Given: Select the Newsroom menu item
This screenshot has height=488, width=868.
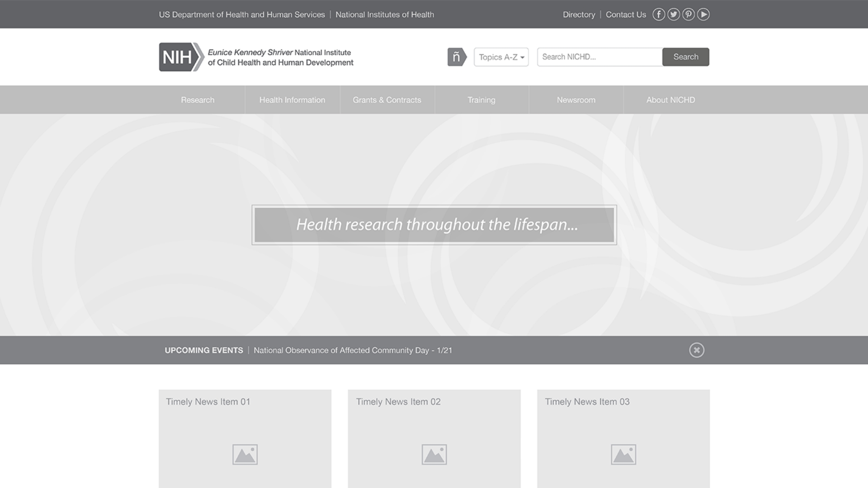Looking at the screenshot, I should (576, 100).
